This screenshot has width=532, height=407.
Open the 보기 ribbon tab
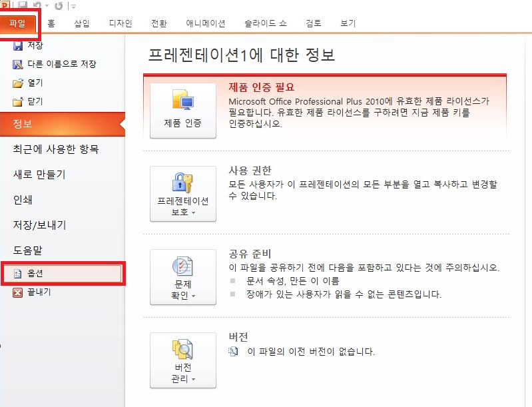point(348,23)
